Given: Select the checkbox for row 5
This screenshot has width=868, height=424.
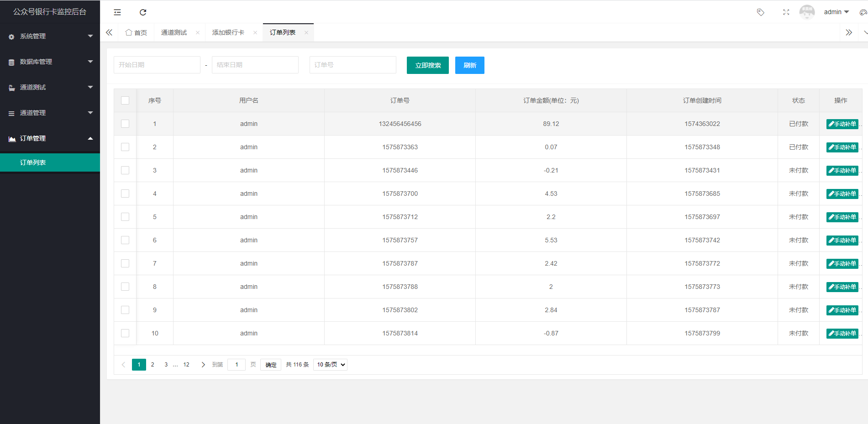Looking at the screenshot, I should pyautogui.click(x=125, y=217).
